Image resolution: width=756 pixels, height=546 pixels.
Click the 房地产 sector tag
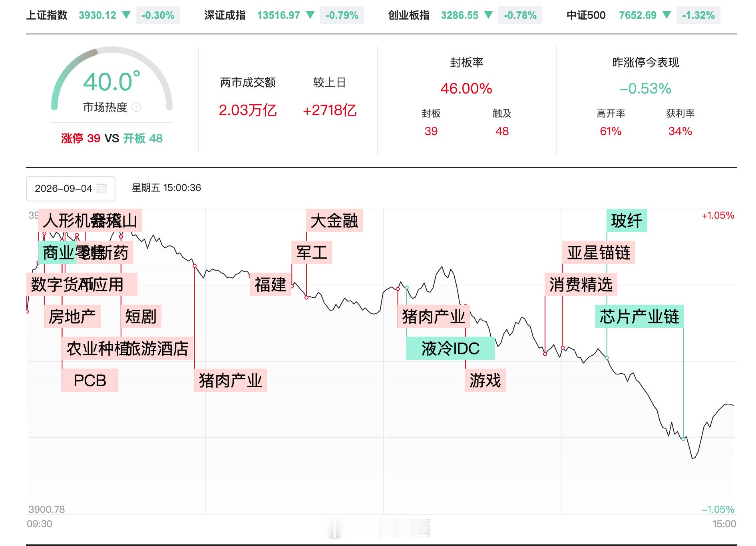coord(72,317)
